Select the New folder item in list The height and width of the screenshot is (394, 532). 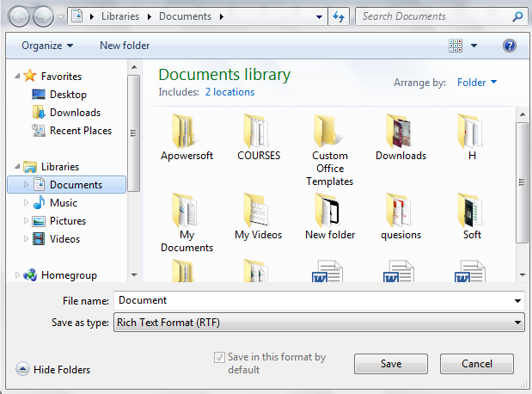(x=330, y=217)
